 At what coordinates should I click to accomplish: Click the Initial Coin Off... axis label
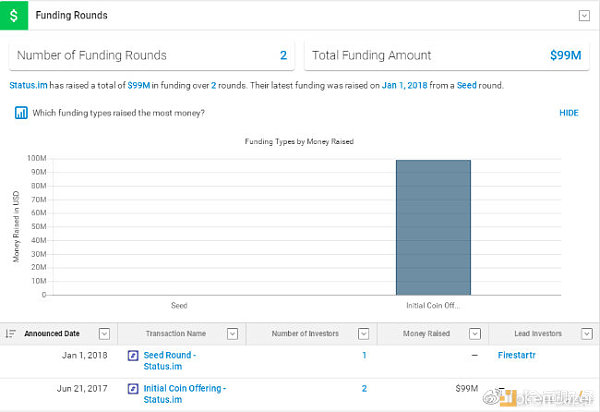coord(433,306)
